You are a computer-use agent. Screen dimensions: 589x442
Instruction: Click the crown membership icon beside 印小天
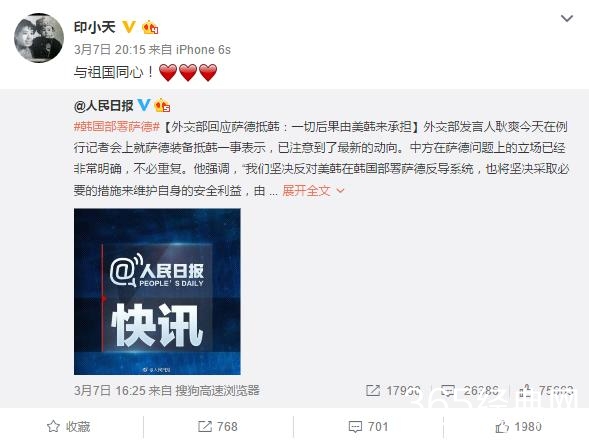coord(150,27)
